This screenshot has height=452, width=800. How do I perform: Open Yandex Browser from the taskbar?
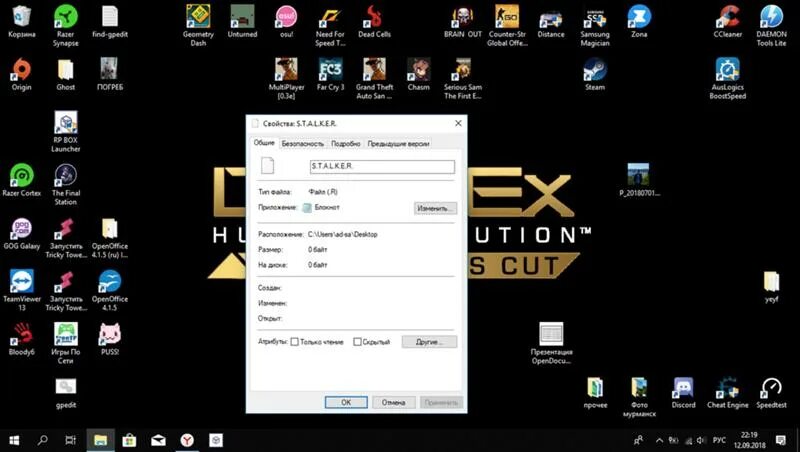(x=187, y=440)
